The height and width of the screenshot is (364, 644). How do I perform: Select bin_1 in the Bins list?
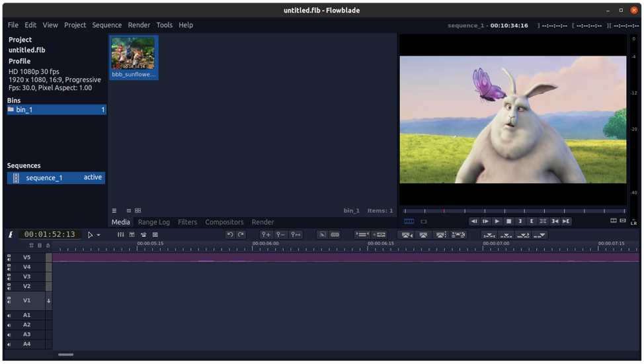[56, 110]
